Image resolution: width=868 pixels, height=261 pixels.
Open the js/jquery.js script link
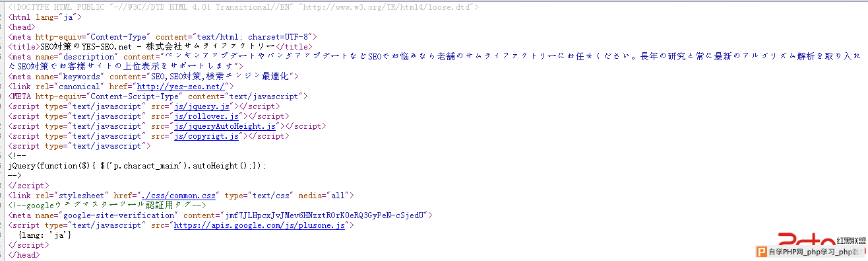(x=202, y=106)
